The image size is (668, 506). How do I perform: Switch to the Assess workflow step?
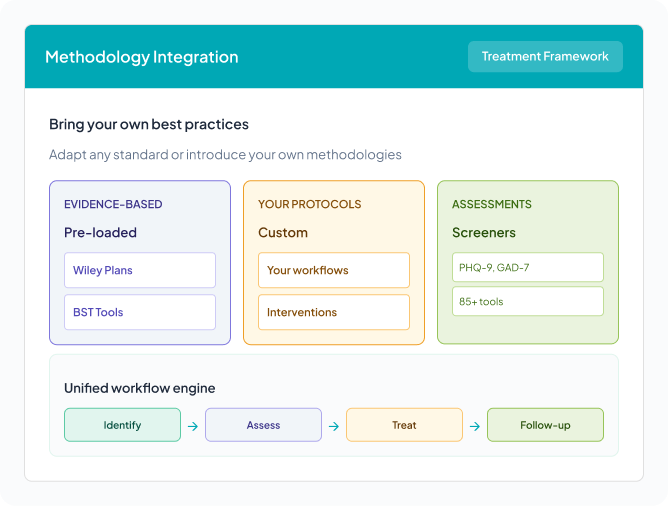(x=263, y=425)
